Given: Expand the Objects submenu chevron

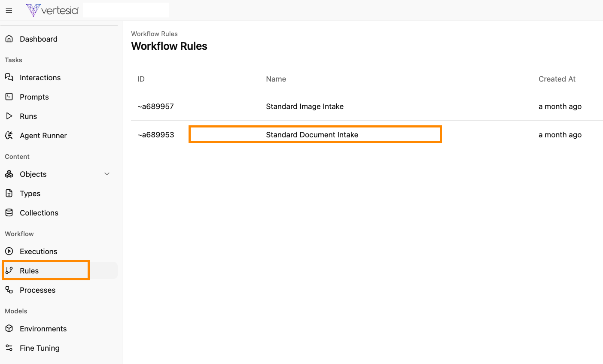Looking at the screenshot, I should (x=107, y=174).
